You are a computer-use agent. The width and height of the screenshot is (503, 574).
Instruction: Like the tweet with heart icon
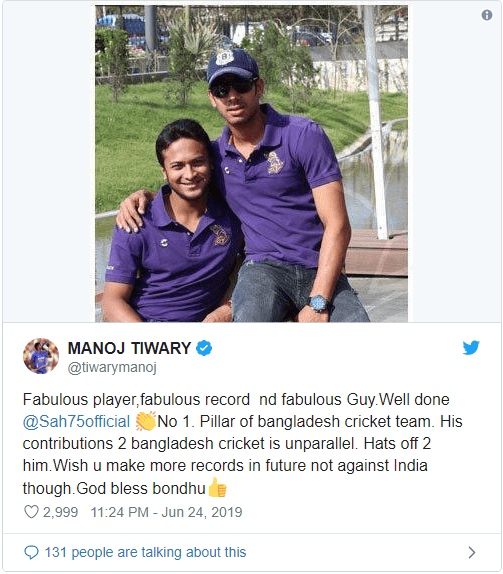31,512
